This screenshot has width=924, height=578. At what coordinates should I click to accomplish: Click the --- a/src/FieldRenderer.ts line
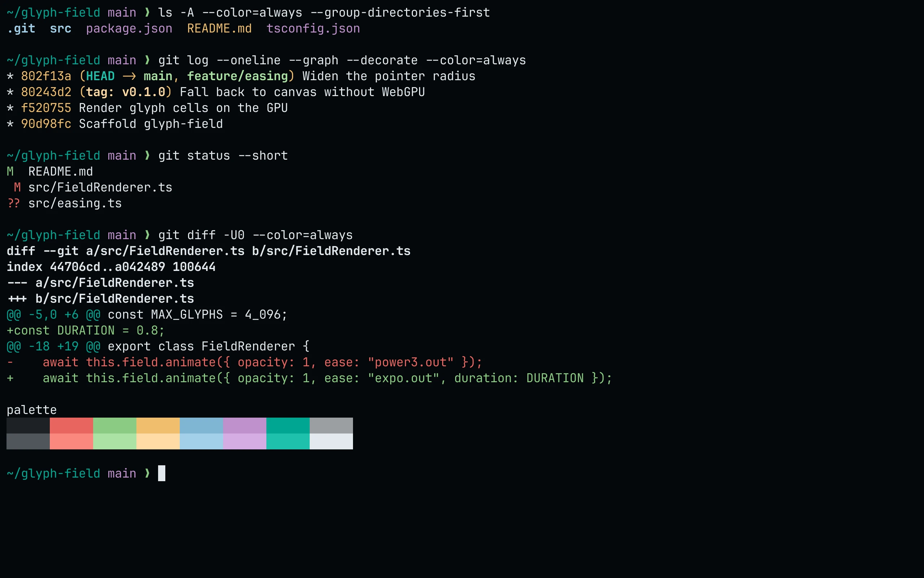coord(100,283)
